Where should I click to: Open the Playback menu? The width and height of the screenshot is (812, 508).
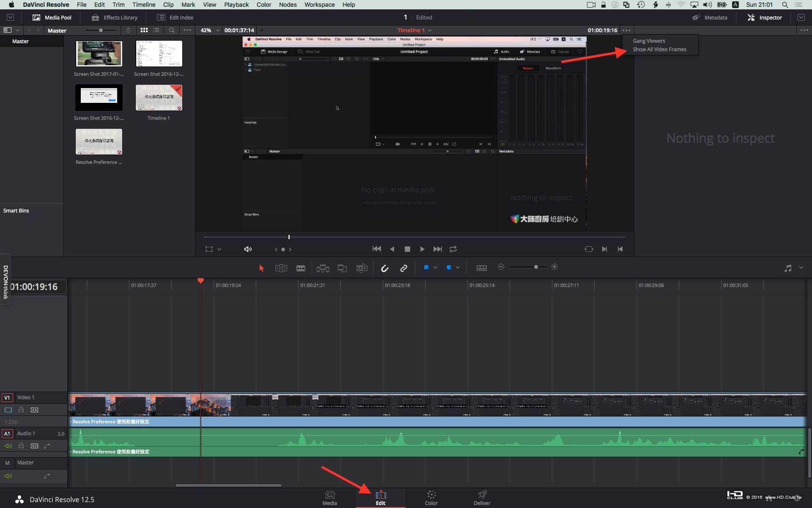pyautogui.click(x=236, y=5)
